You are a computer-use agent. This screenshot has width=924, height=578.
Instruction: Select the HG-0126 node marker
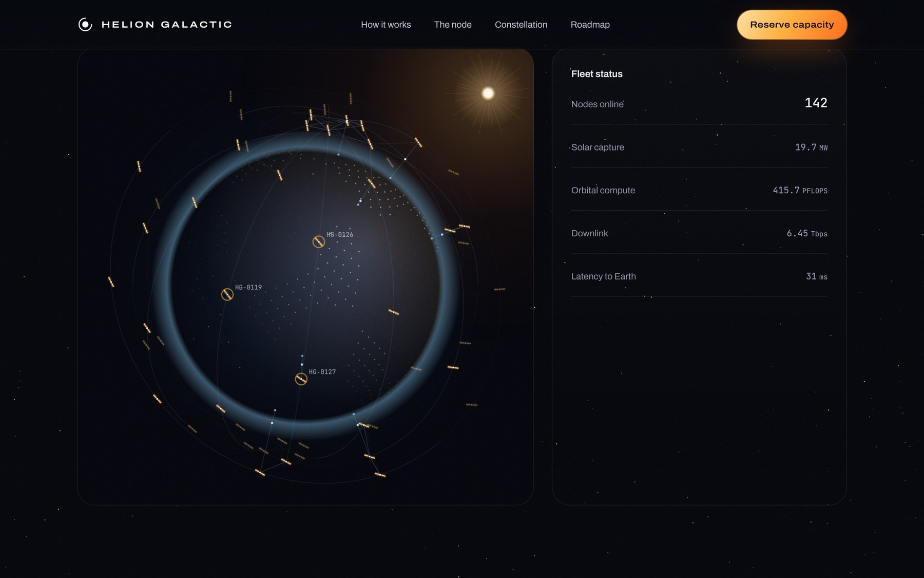click(319, 241)
